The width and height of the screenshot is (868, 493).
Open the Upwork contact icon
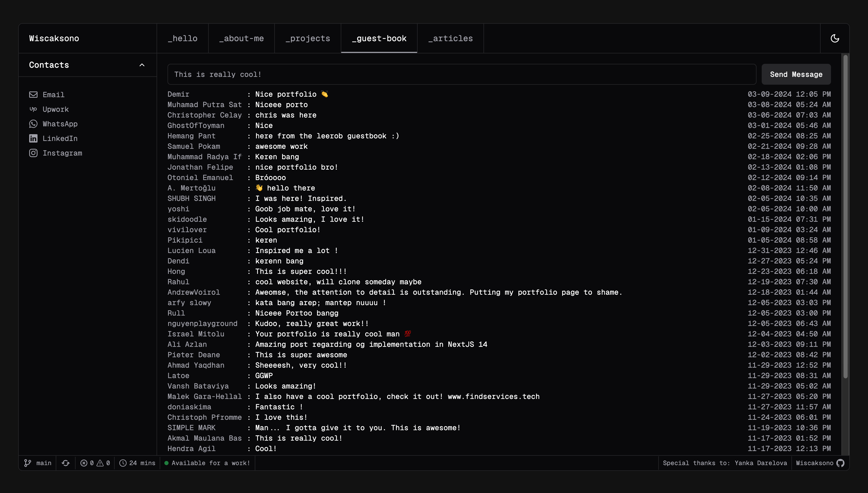coord(33,109)
